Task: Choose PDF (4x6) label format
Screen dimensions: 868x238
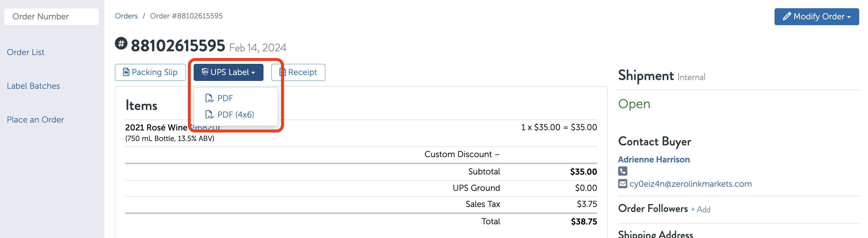Action: (236, 115)
